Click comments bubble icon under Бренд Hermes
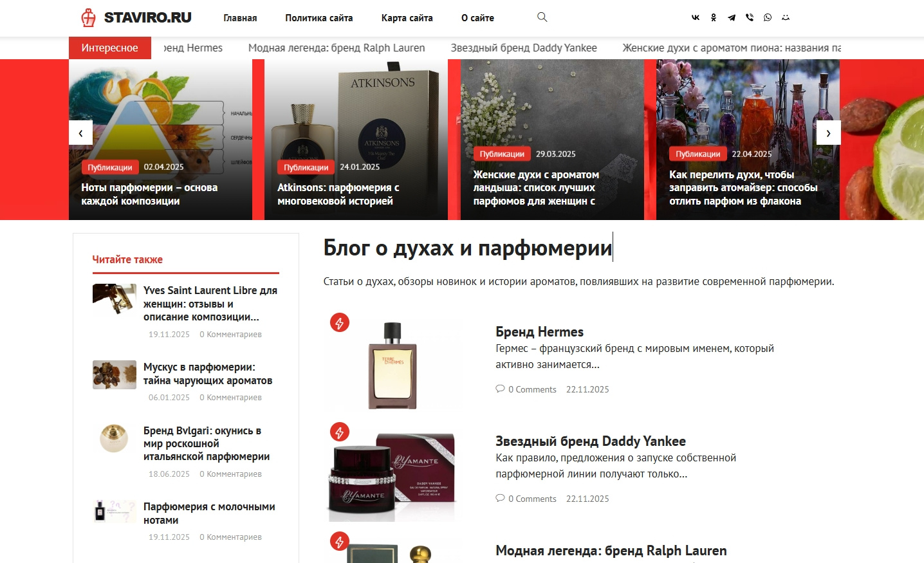The image size is (924, 563). click(500, 389)
